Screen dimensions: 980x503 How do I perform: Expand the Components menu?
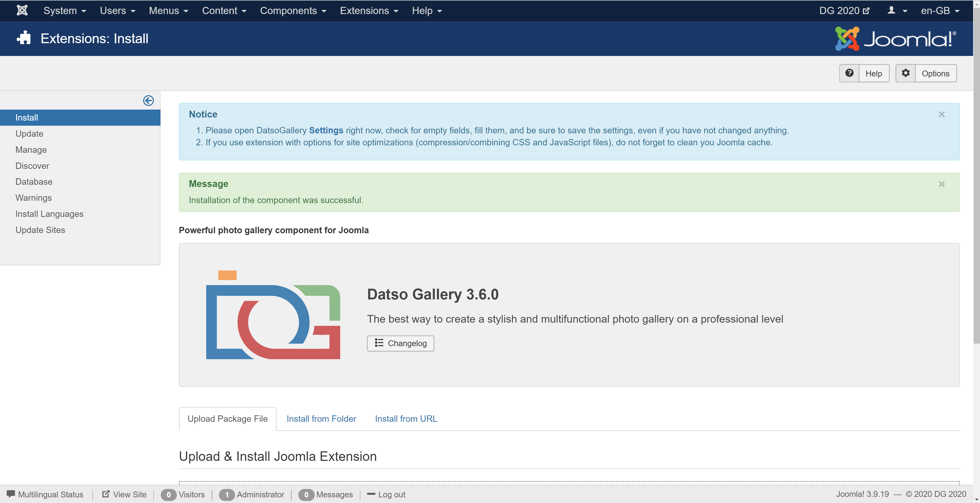293,11
